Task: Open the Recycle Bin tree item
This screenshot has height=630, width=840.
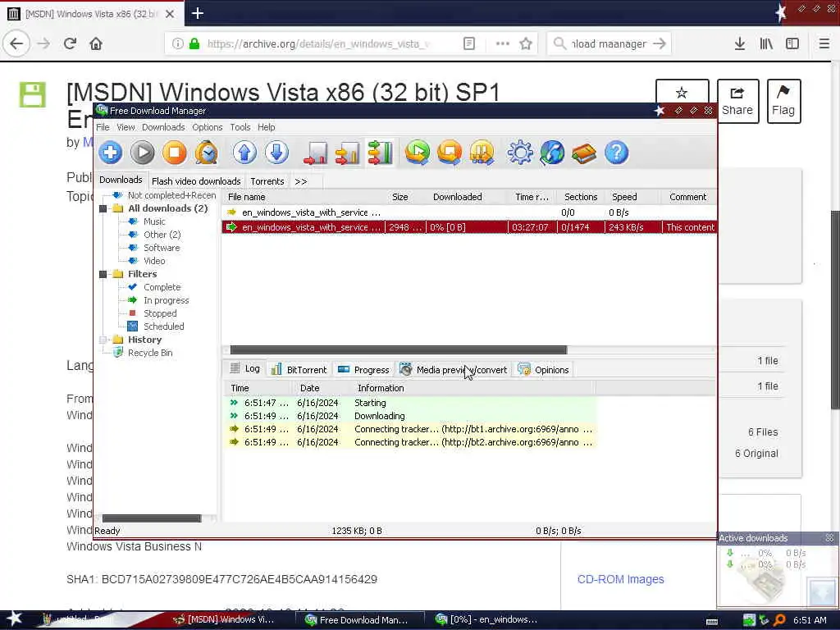Action: 150,353
